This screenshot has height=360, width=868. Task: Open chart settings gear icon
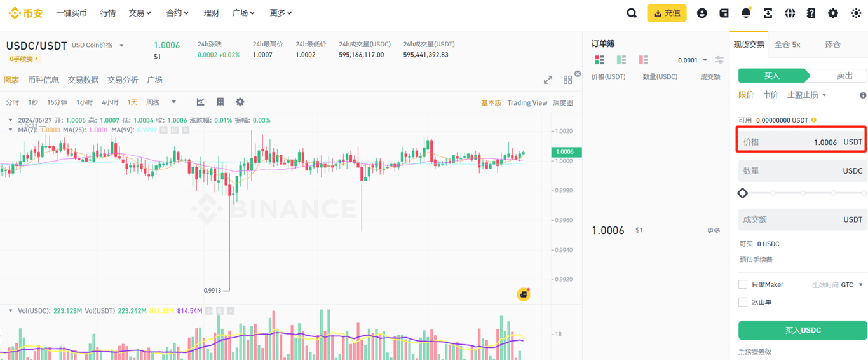[240, 102]
